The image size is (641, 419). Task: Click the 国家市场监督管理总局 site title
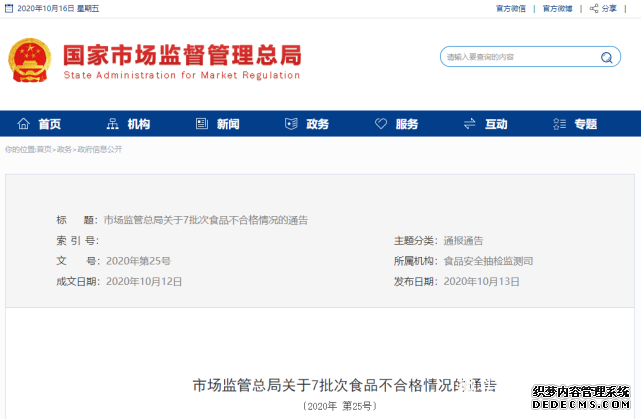pos(182,55)
